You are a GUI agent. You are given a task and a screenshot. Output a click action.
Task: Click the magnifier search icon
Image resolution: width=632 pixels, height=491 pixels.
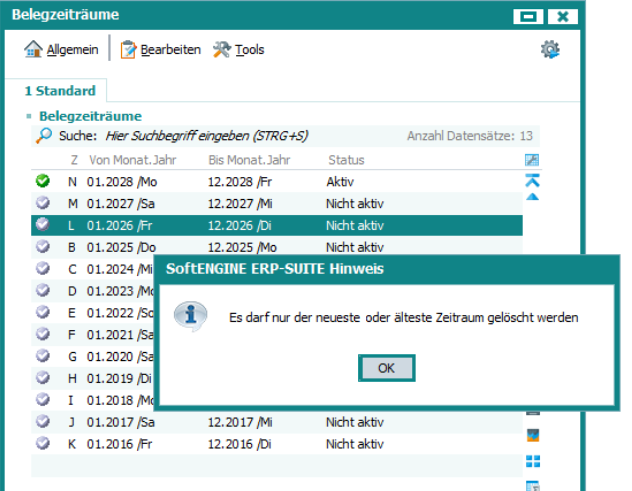point(43,135)
